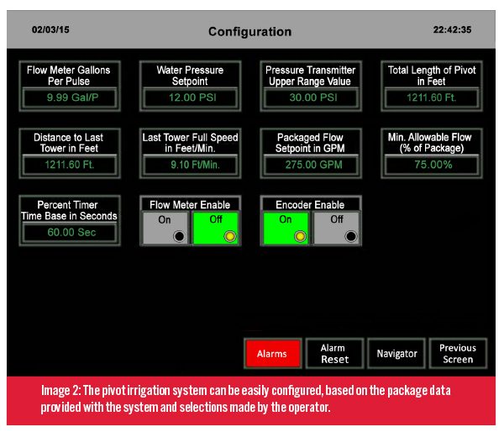The height and width of the screenshot is (432, 504).
Task: Set Percent Timer Time Base seconds
Action: click(70, 231)
